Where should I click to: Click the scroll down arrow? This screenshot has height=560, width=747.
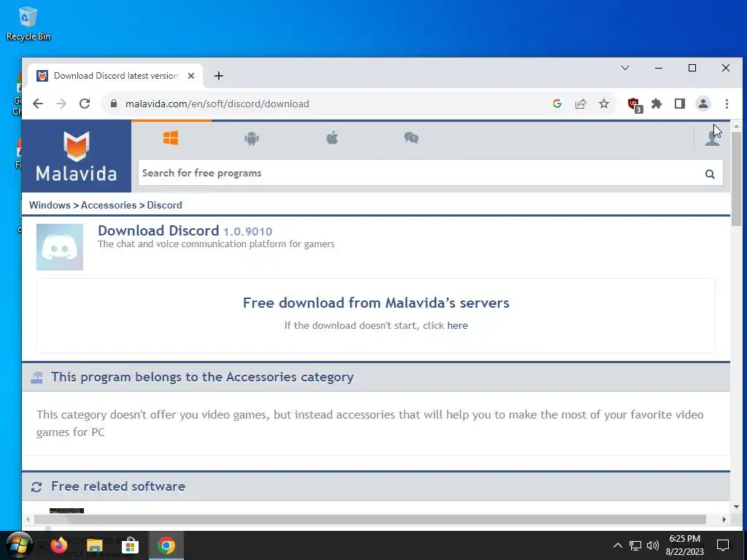pyautogui.click(x=737, y=507)
